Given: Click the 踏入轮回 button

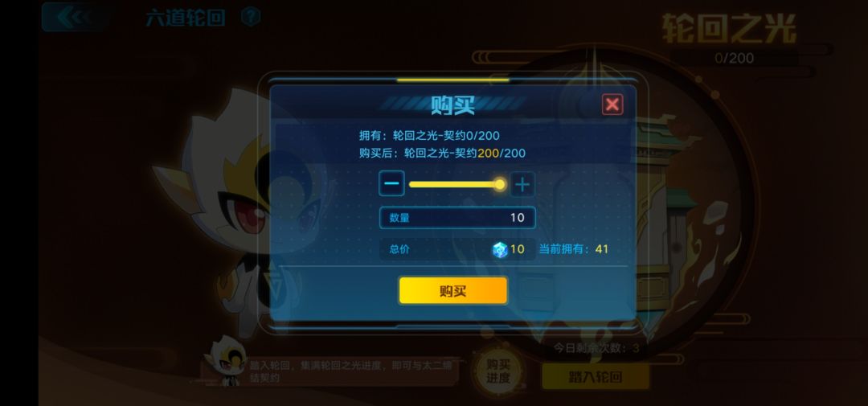Looking at the screenshot, I should (595, 377).
